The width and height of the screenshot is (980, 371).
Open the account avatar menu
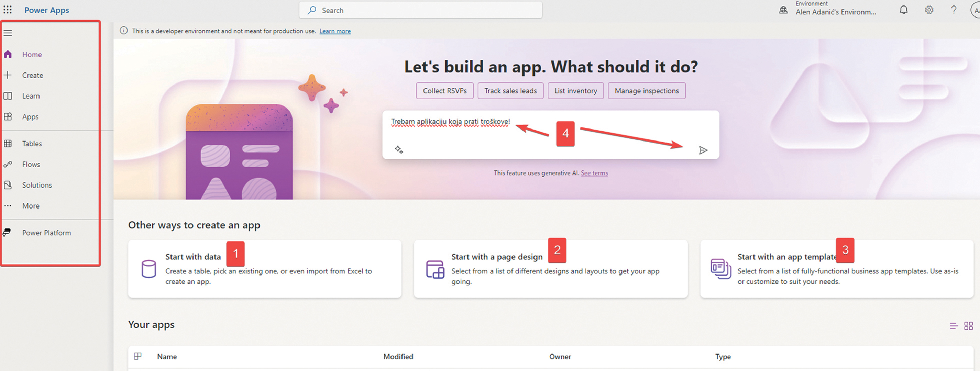coord(976,10)
